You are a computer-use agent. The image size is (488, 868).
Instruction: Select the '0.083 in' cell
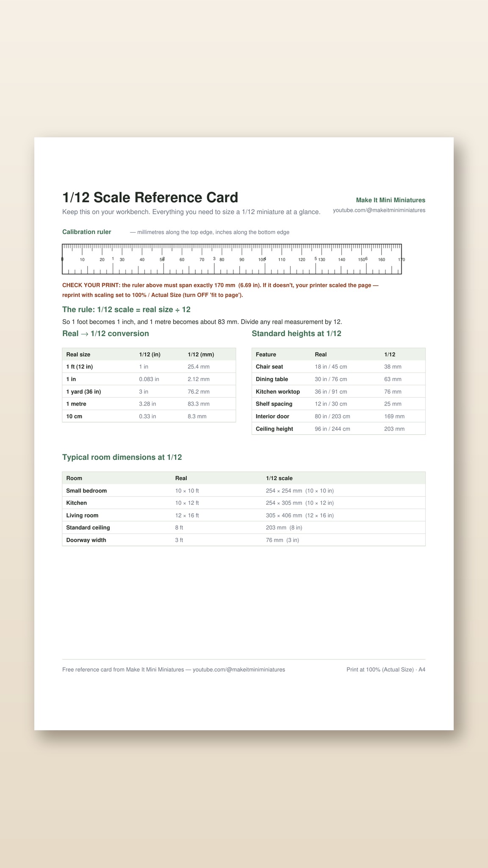click(149, 379)
